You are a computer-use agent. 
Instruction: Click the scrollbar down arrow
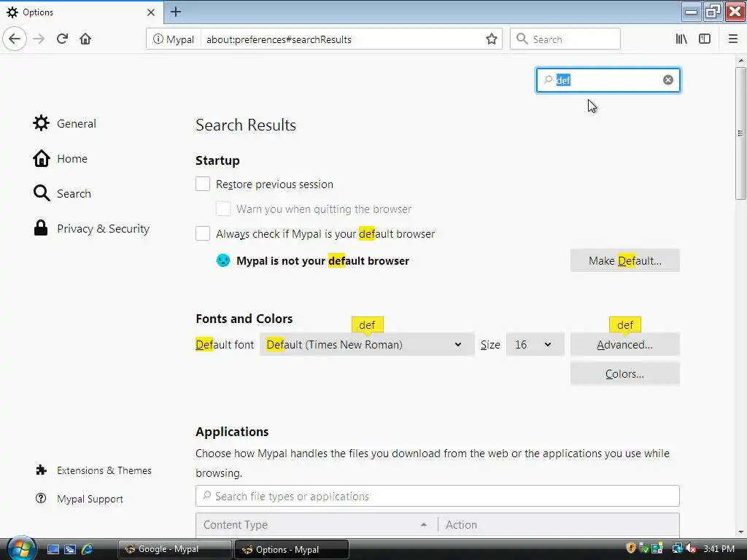tap(741, 532)
